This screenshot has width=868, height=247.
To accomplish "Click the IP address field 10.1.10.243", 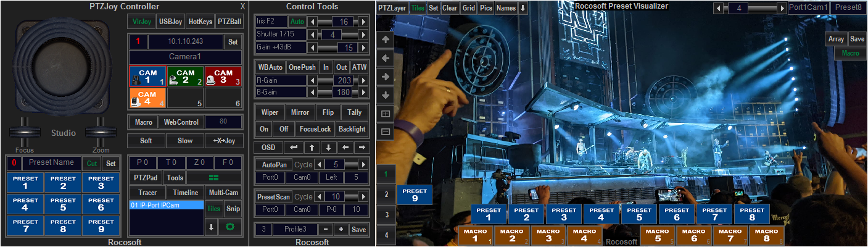I will pos(185,42).
